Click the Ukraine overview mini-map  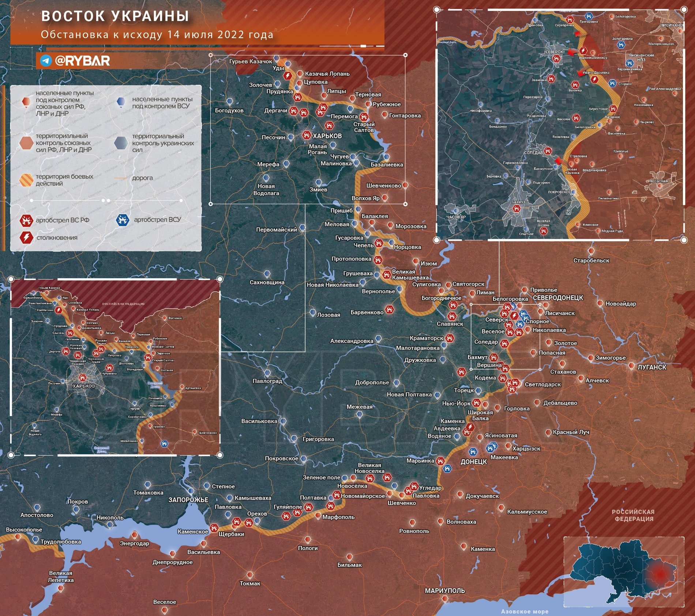tap(624, 572)
